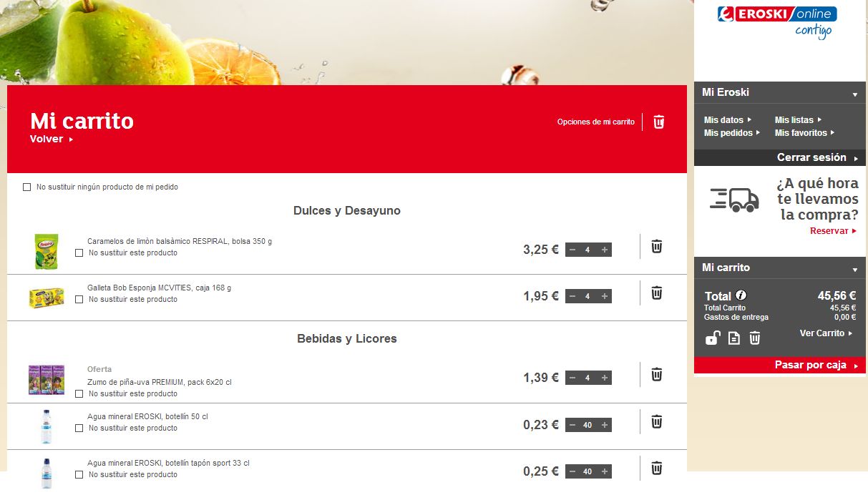Click the Gastos de entrega line

click(780, 318)
